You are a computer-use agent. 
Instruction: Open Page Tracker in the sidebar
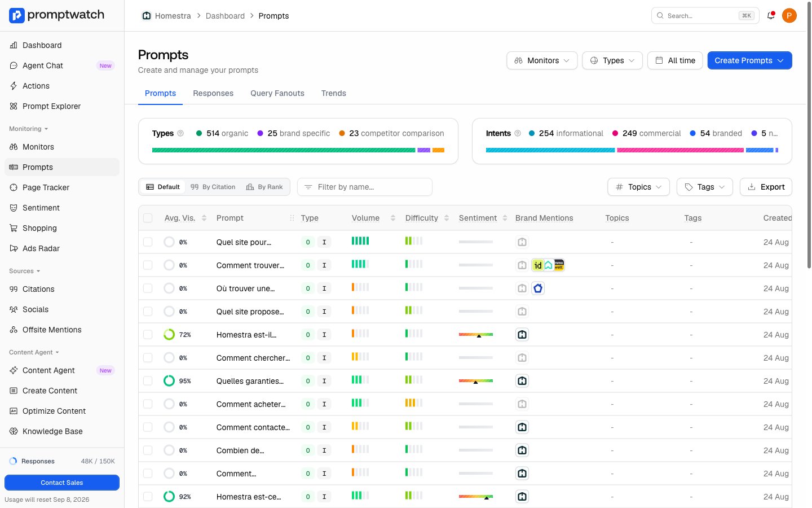pos(62,187)
